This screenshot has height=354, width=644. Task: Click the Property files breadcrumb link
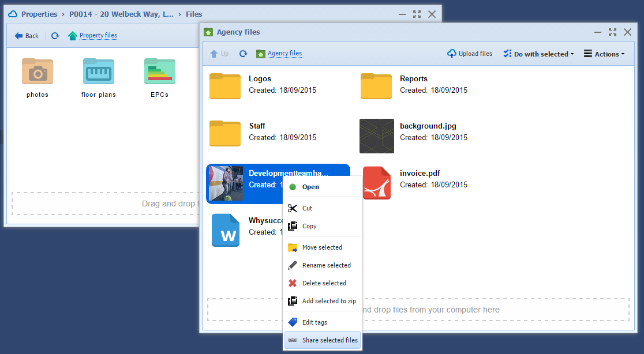tap(98, 35)
